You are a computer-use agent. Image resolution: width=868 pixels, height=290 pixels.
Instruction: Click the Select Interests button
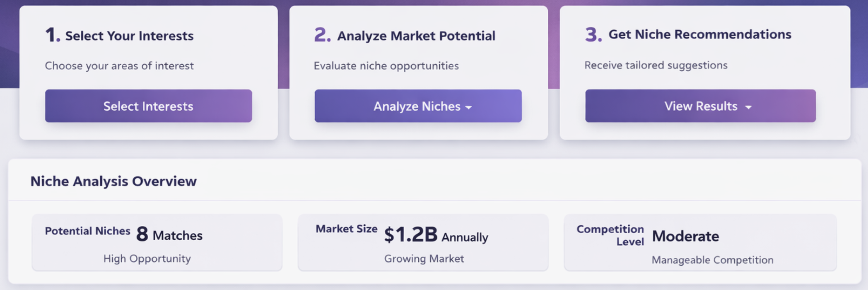tap(148, 106)
